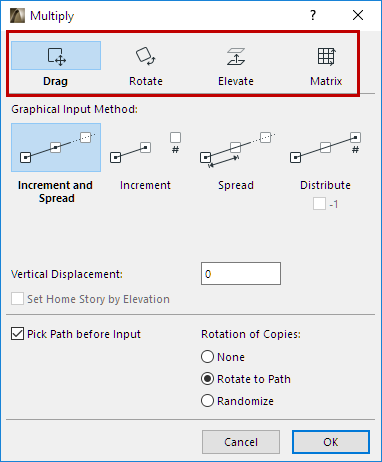This screenshot has width=382, height=462.
Task: Select None for Rotation of Copies
Action: 207,357
